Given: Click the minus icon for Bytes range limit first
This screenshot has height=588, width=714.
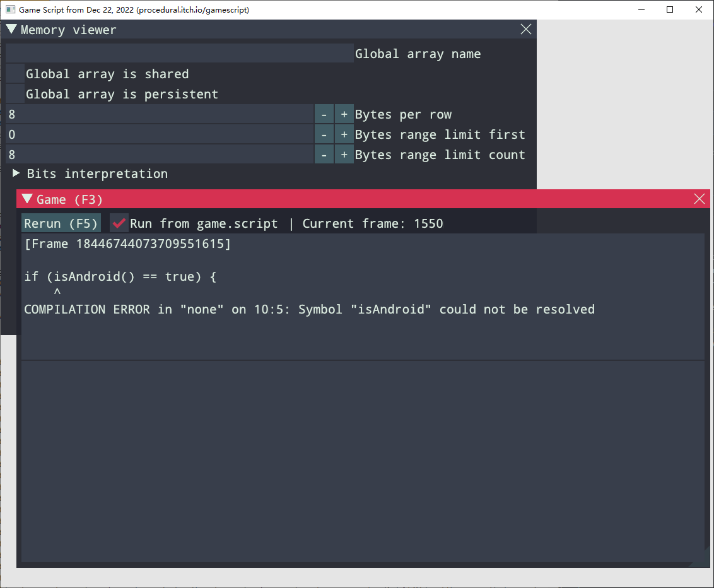Looking at the screenshot, I should 324,134.
